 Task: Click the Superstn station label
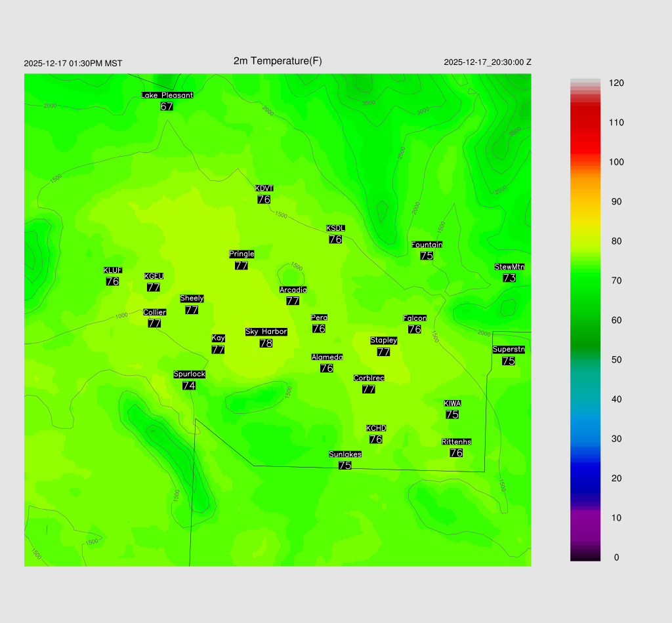coord(509,350)
